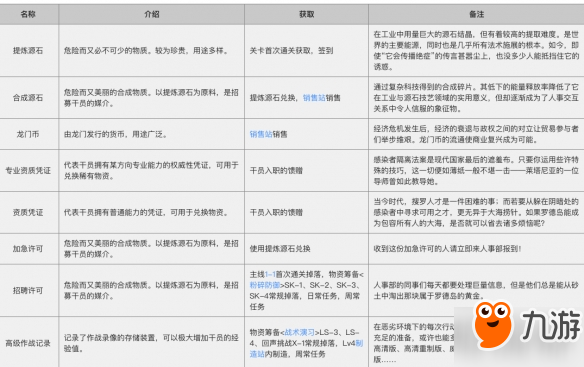The height and width of the screenshot is (367, 584).
Task: Open the 制造站 link in 高级作战记录 row
Action: pyautogui.click(x=306, y=349)
